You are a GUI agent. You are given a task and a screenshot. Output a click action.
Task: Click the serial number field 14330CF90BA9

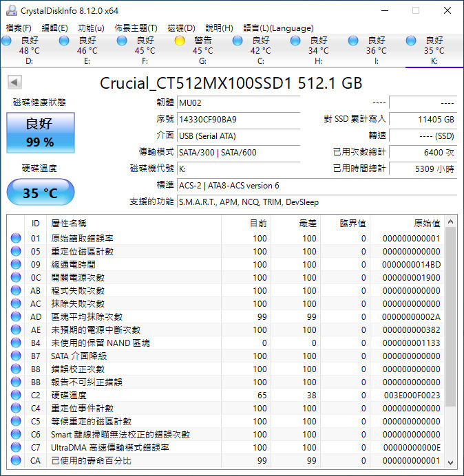[x=238, y=119]
